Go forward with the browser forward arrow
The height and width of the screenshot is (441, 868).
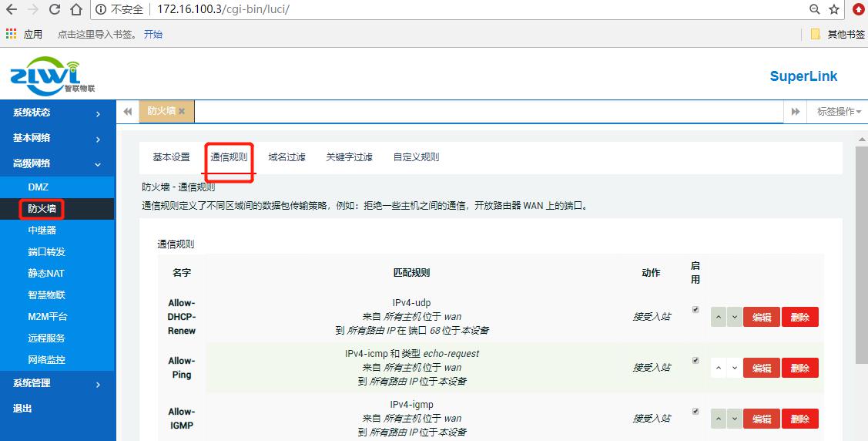[x=32, y=9]
